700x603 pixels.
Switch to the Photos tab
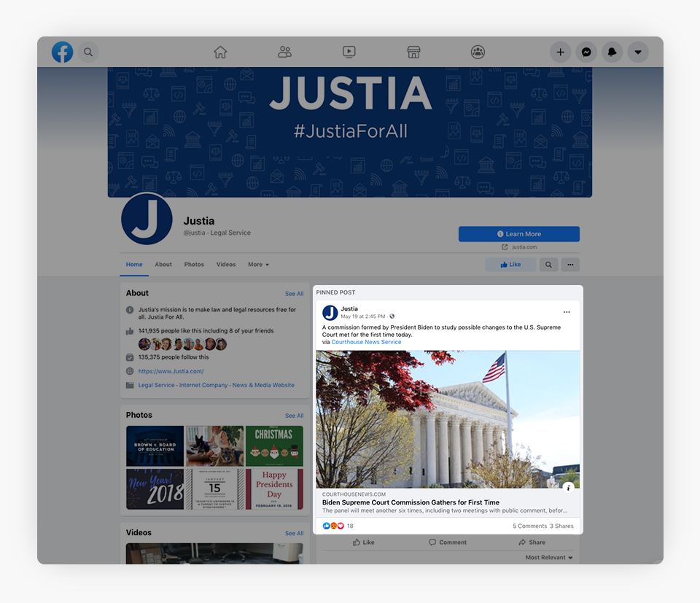194,265
